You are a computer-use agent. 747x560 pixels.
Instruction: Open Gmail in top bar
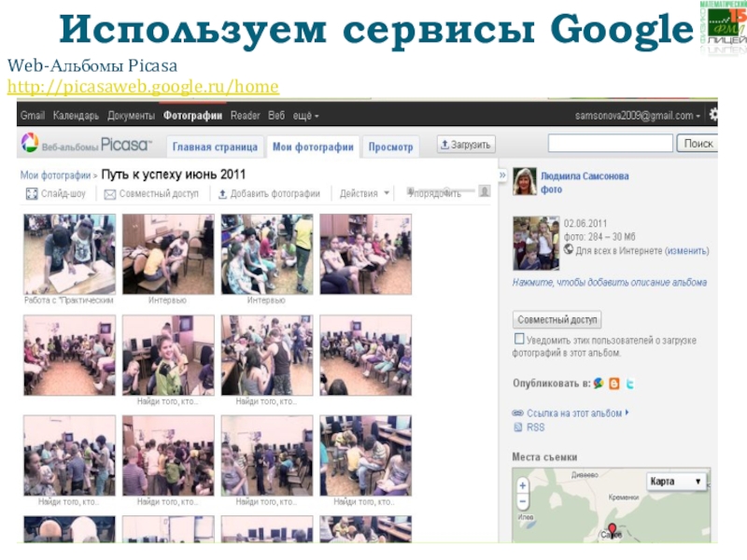point(33,115)
